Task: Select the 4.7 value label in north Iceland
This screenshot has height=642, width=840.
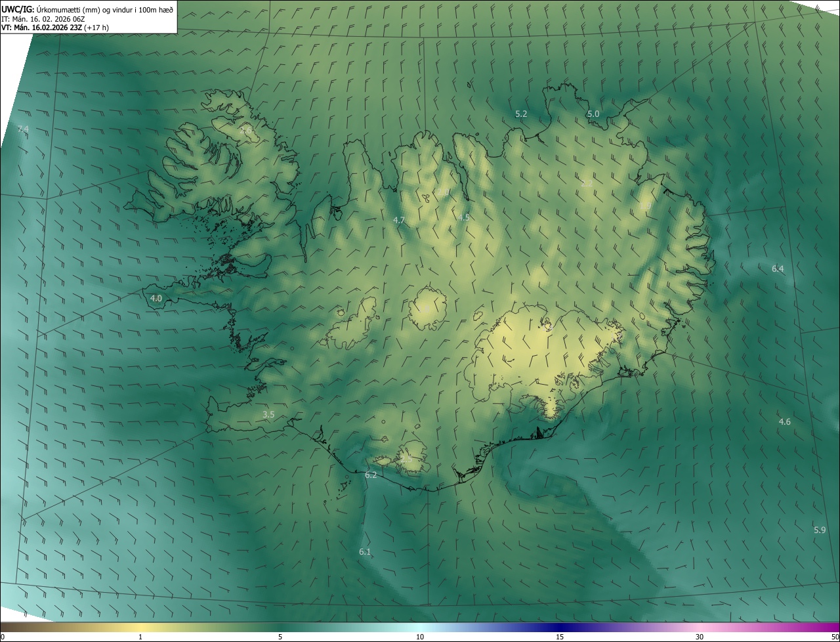Action: [x=398, y=220]
